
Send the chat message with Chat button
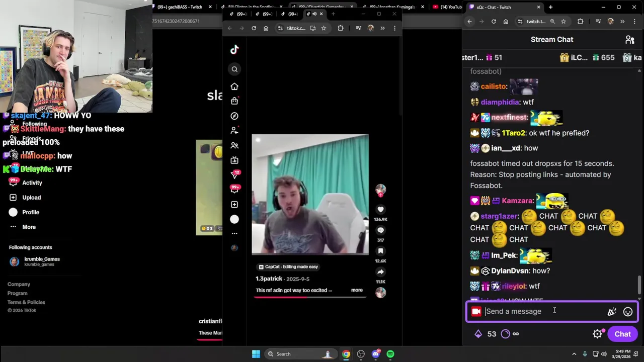click(x=622, y=334)
